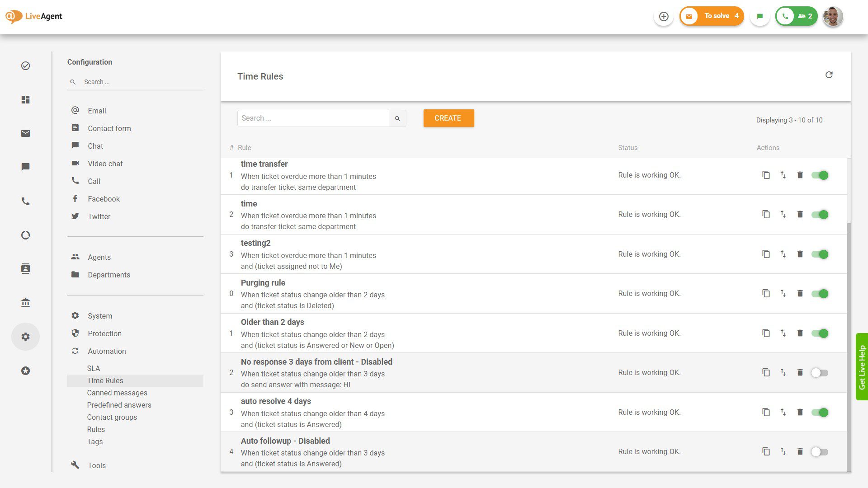Click the CREATE button
The height and width of the screenshot is (488, 868).
pyautogui.click(x=448, y=118)
